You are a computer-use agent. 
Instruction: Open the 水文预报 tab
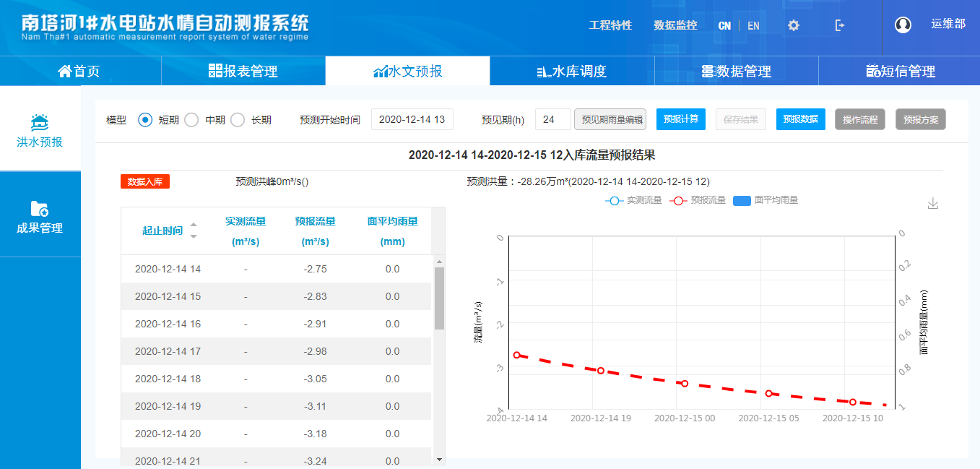click(x=407, y=71)
